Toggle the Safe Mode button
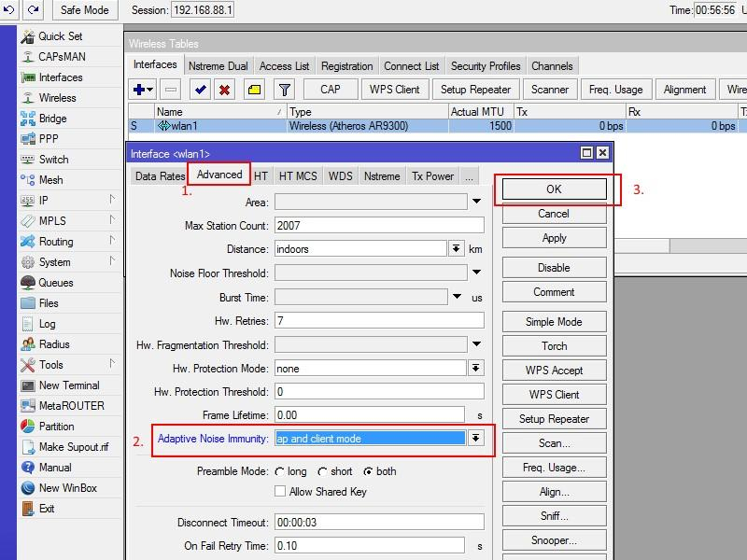The height and width of the screenshot is (560, 747). coord(84,10)
